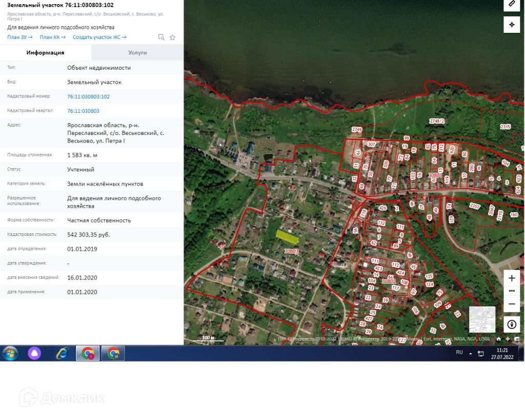Reset map orientation with compass button
The width and height of the screenshot is (525, 420).
pyautogui.click(x=512, y=325)
